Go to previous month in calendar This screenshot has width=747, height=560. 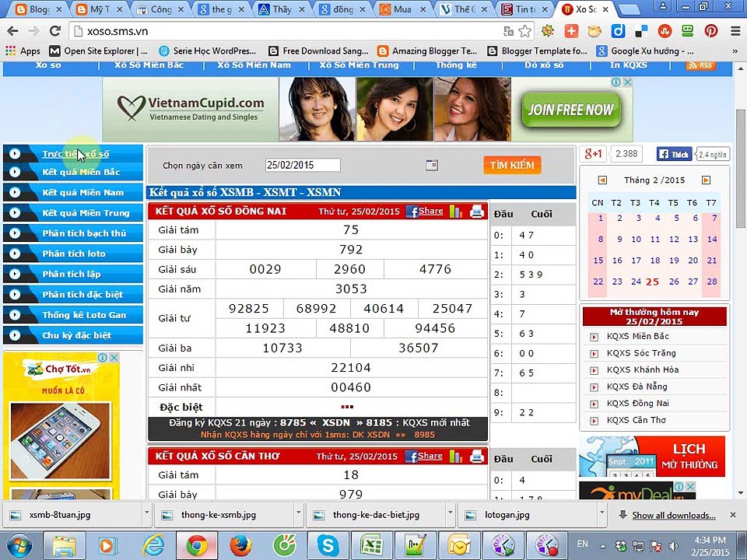click(x=602, y=180)
